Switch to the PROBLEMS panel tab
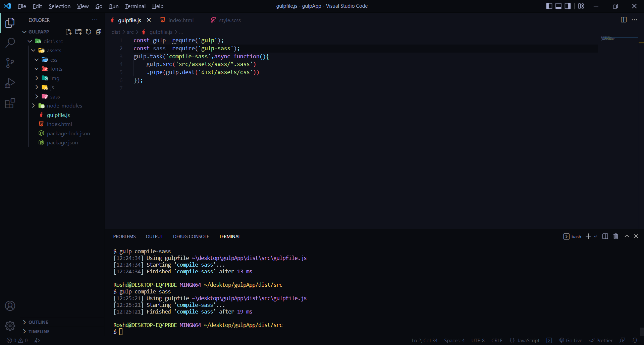The image size is (644, 345). pos(124,236)
